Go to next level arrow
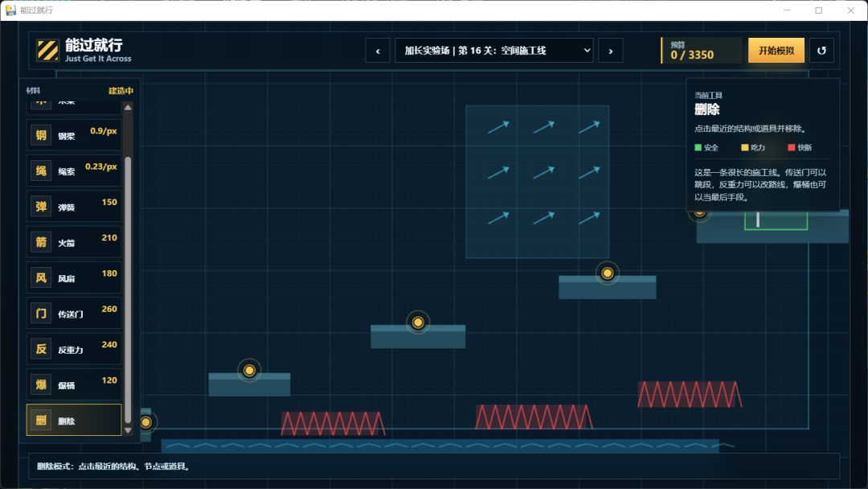Image resolution: width=868 pixels, height=489 pixels. [x=611, y=51]
